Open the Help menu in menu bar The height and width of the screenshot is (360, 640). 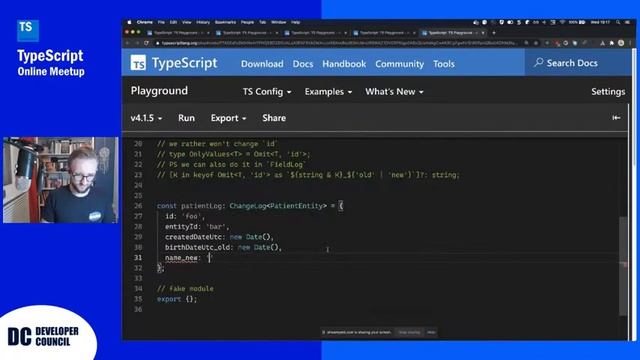[296, 22]
